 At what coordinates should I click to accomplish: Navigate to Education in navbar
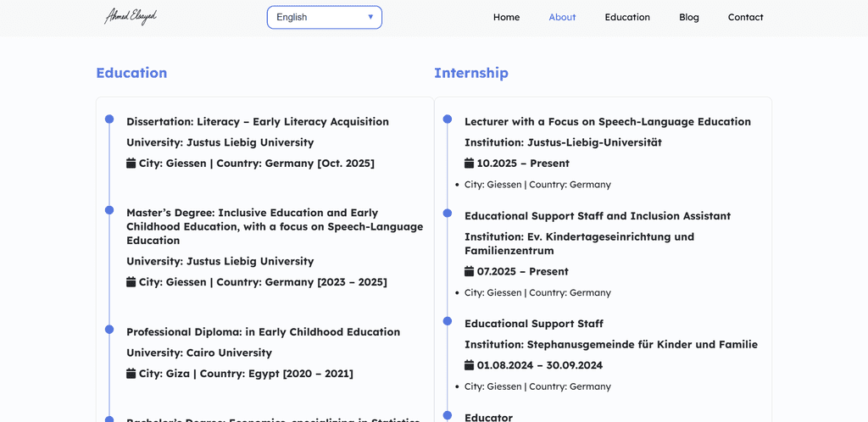click(x=627, y=17)
